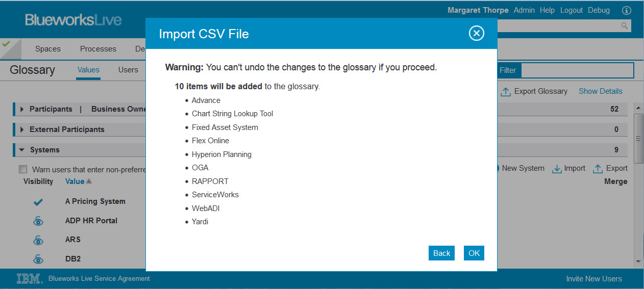
Task: Click the green checkmark icon in corner
Action: pyautogui.click(x=6, y=44)
